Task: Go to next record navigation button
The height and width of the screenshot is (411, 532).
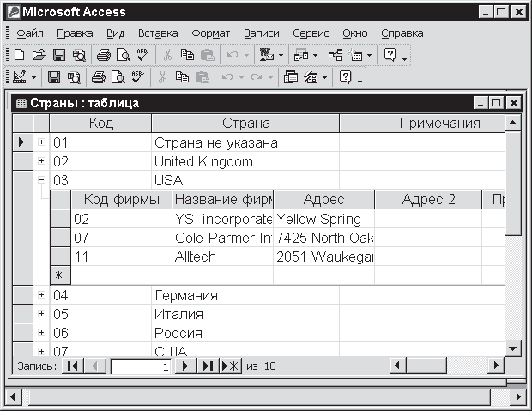Action: click(x=184, y=366)
